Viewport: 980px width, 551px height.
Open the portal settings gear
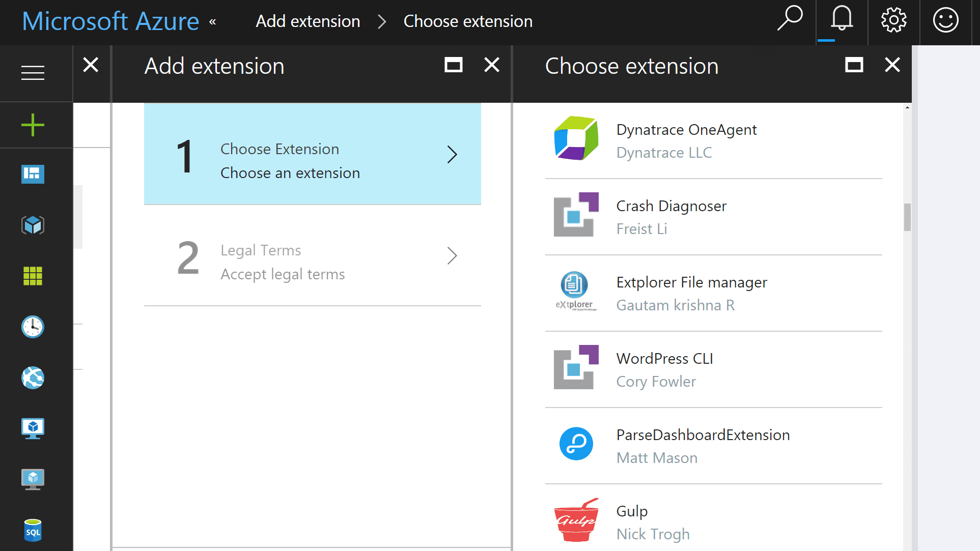click(x=893, y=20)
